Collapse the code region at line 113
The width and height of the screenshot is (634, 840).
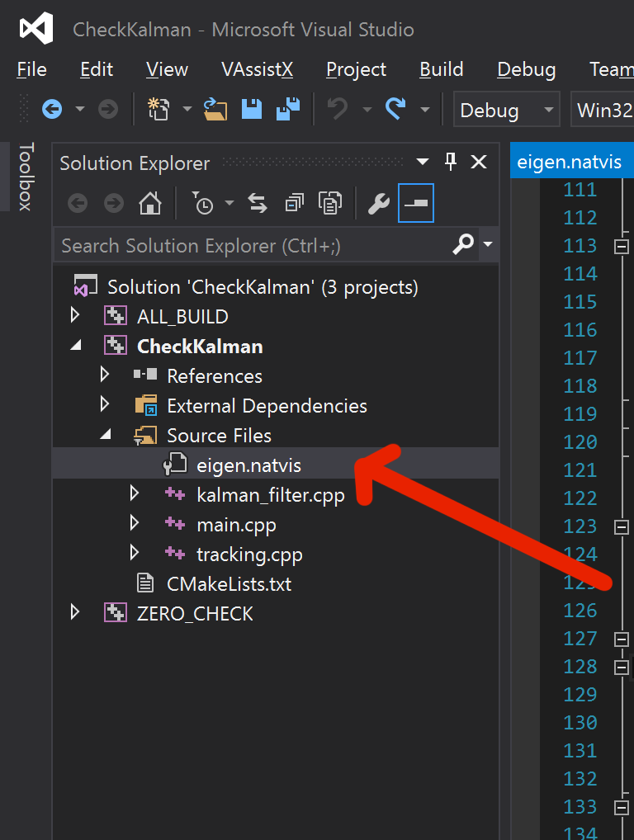621,247
